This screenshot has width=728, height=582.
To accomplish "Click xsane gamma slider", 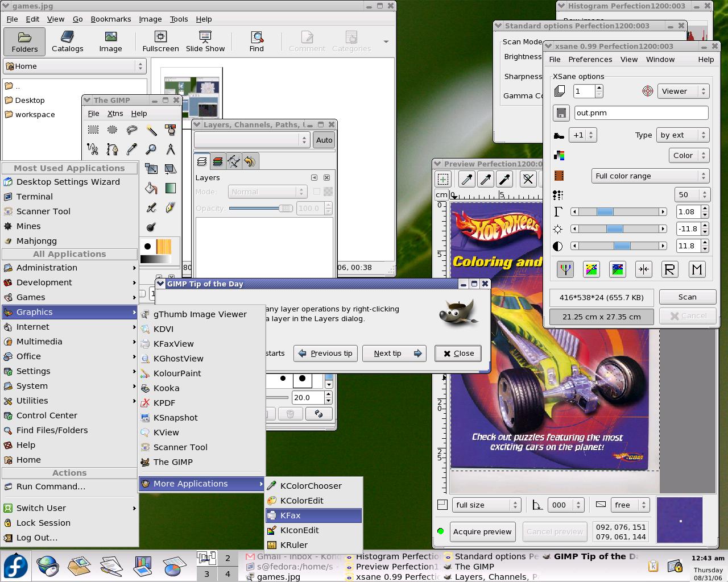I will [x=618, y=211].
